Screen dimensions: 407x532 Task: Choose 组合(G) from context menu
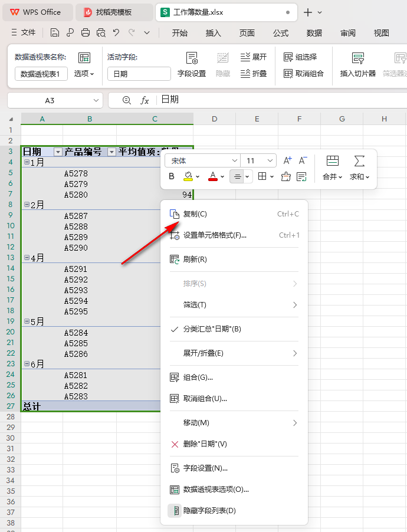234,377
